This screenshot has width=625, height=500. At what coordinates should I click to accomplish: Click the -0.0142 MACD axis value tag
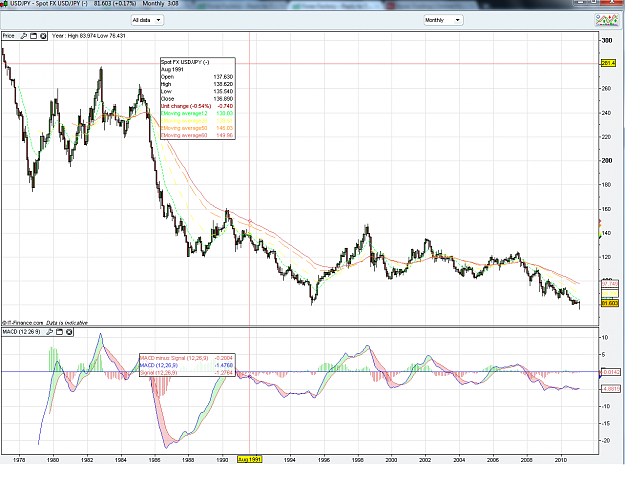[611, 372]
